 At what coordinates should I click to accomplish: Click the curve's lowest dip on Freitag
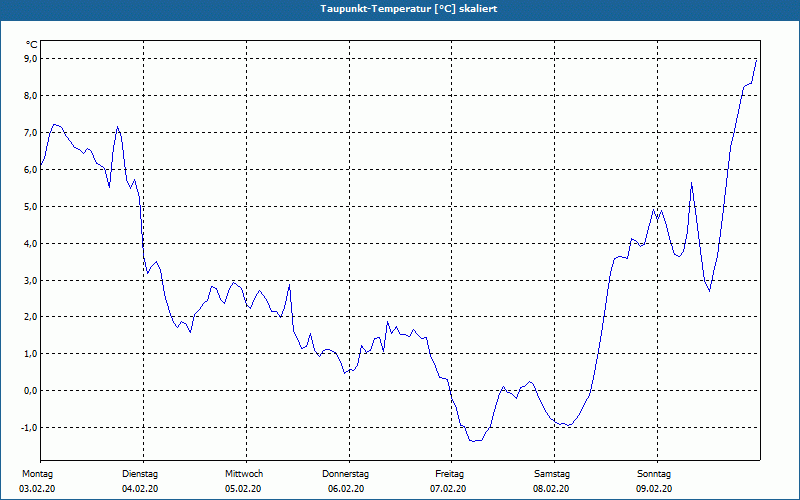474,441
